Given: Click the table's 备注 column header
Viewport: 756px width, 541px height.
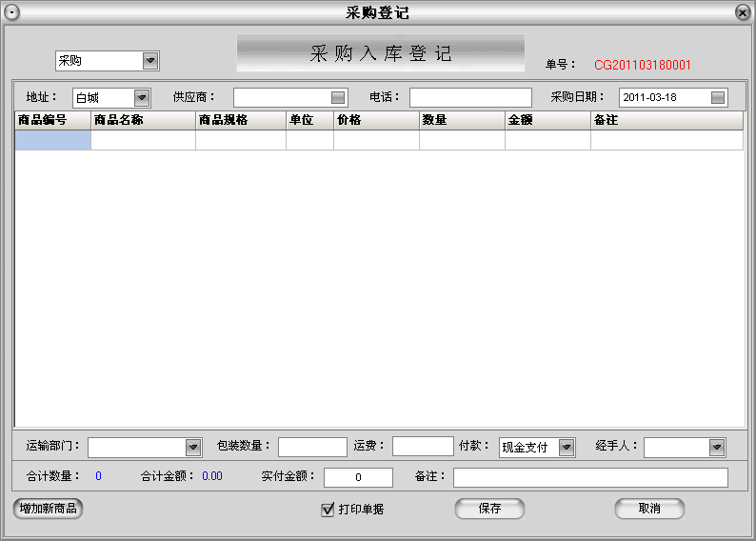Looking at the screenshot, I should pyautogui.click(x=666, y=120).
